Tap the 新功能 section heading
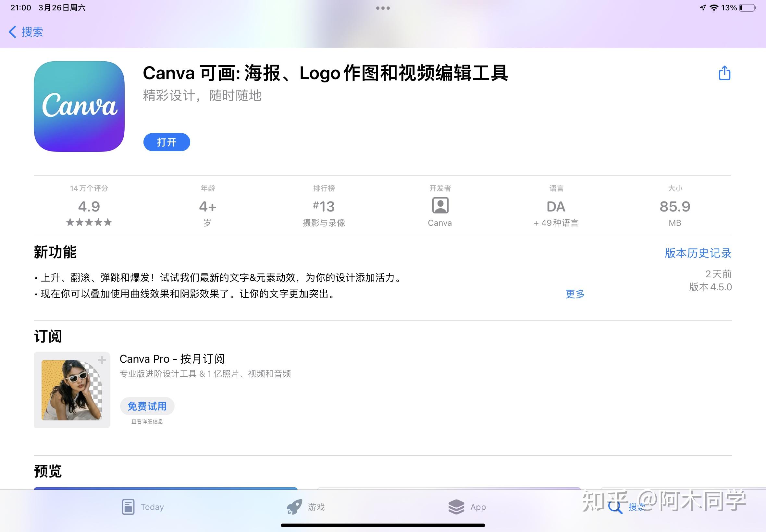The image size is (766, 532). (56, 252)
